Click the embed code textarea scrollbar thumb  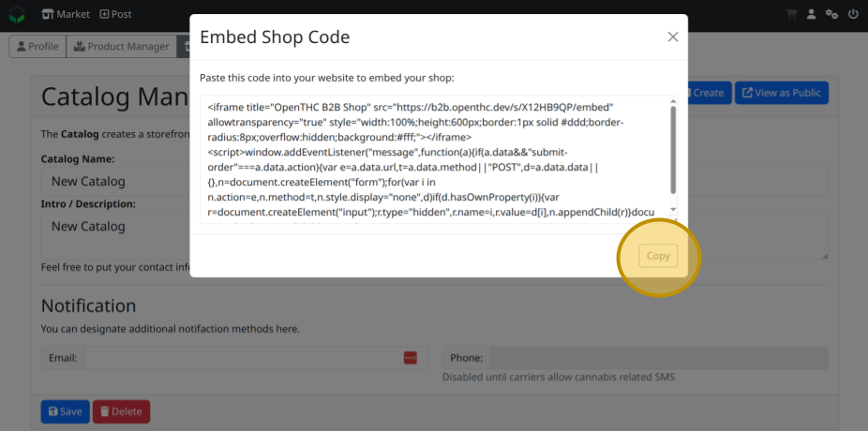coord(673,149)
